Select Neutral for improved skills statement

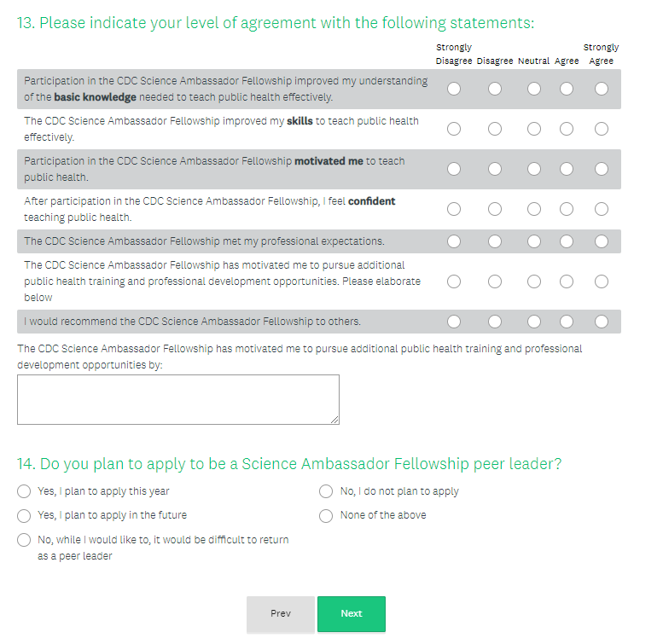(x=534, y=129)
